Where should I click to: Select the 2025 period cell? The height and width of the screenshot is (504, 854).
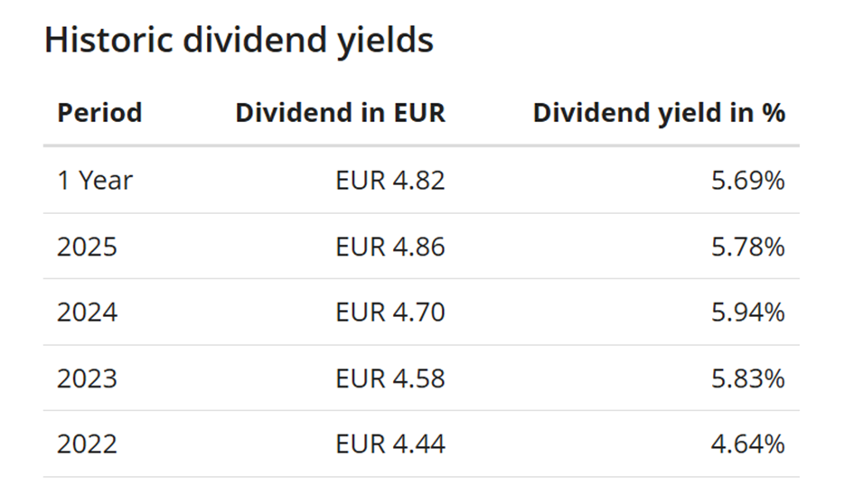click(x=87, y=247)
